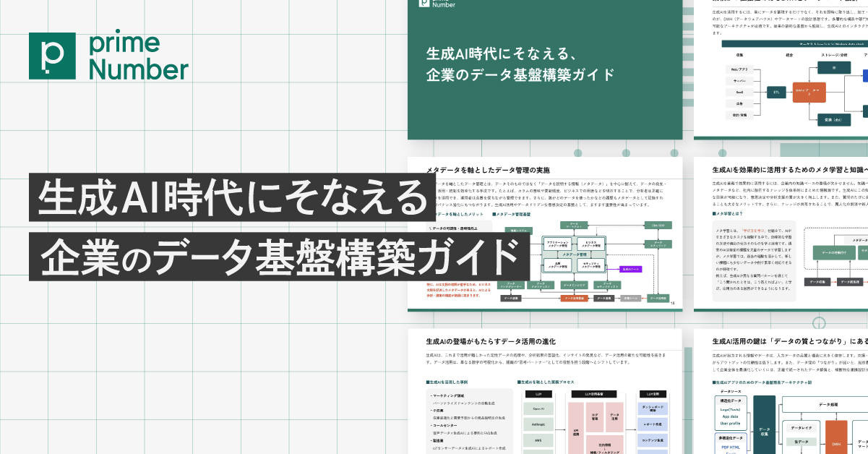Select the DWH node in the architecture diagram
The height and width of the screenshot is (454, 868).
click(836, 444)
